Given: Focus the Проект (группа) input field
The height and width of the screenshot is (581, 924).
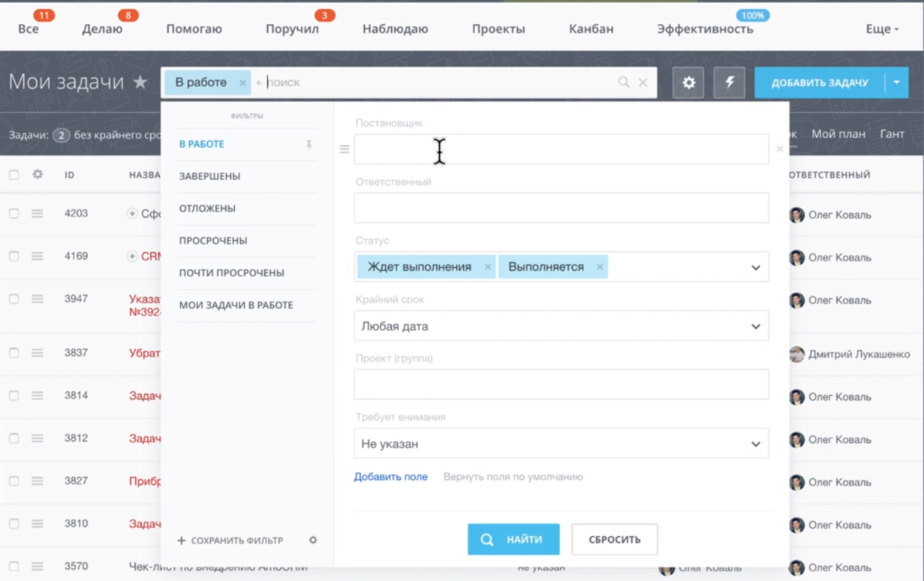Looking at the screenshot, I should coord(561,384).
